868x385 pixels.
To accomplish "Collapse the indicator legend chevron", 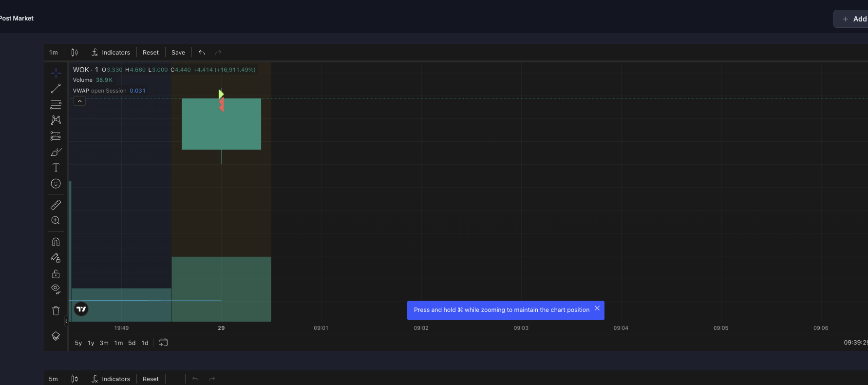I will [x=79, y=101].
